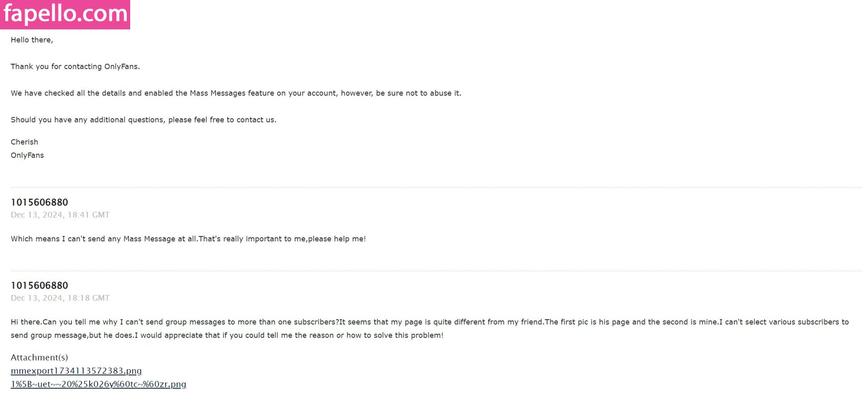The height and width of the screenshot is (404, 868).
Task: Open the mmexport1734113572383.png attachment
Action: pyautogui.click(x=76, y=371)
